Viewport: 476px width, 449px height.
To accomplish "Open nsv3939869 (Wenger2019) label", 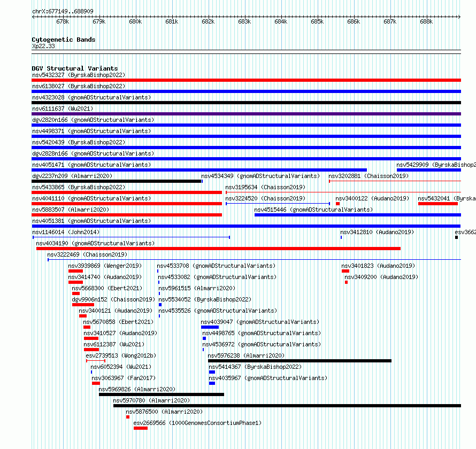I will point(105,266).
